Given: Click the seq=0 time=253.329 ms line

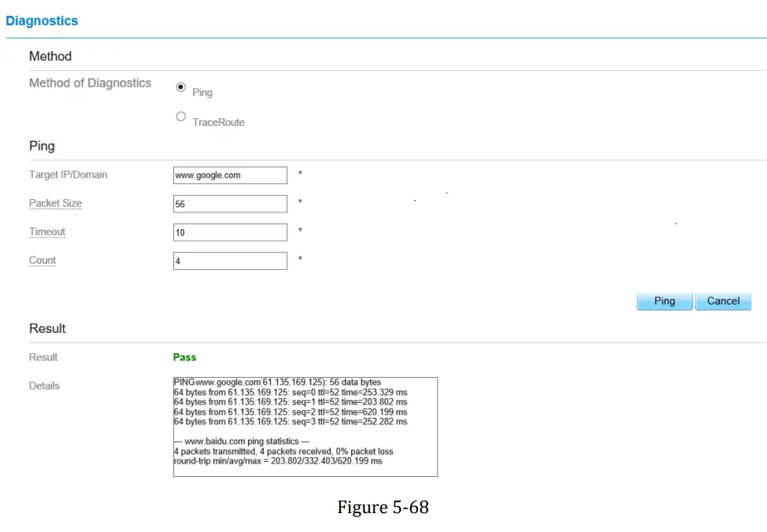Looking at the screenshot, I should coord(291,392).
